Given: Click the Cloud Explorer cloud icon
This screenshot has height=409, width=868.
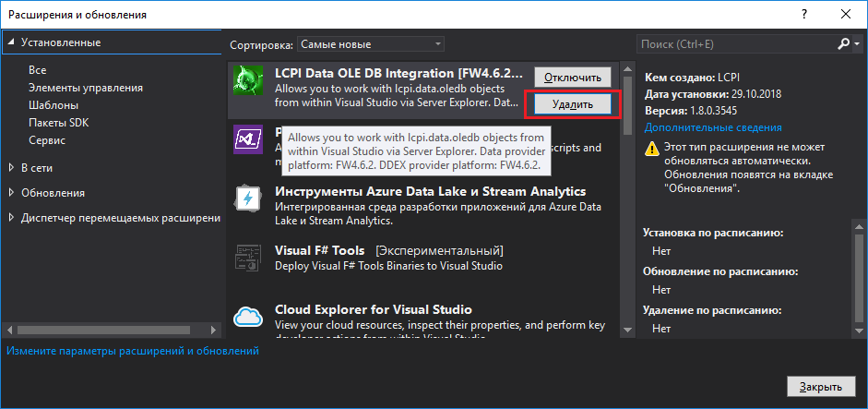Looking at the screenshot, I should pos(247,317).
